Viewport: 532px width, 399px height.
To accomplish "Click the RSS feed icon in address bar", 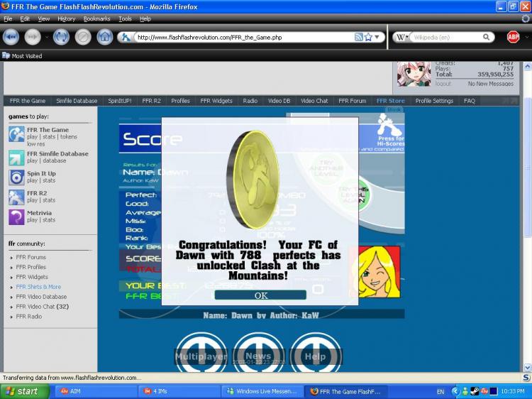I will [x=359, y=37].
